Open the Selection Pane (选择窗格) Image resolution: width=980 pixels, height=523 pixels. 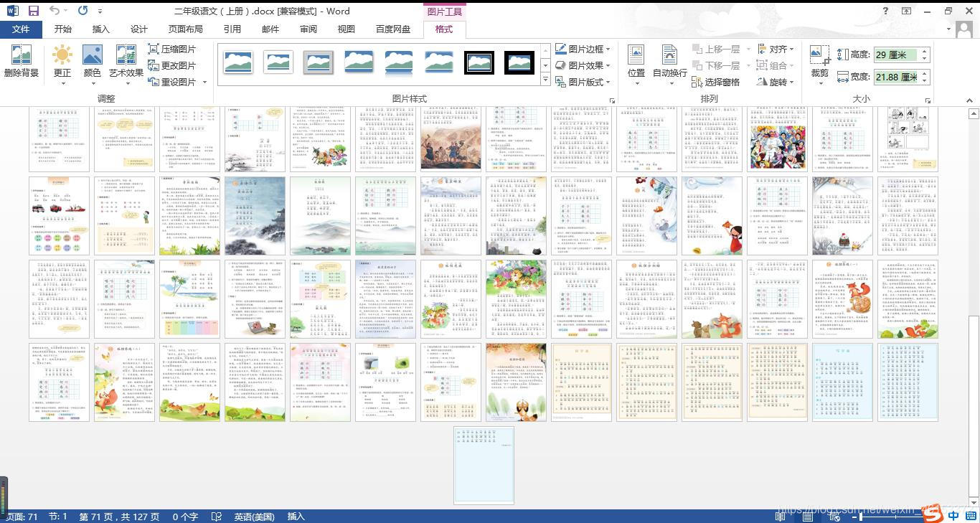pos(715,82)
